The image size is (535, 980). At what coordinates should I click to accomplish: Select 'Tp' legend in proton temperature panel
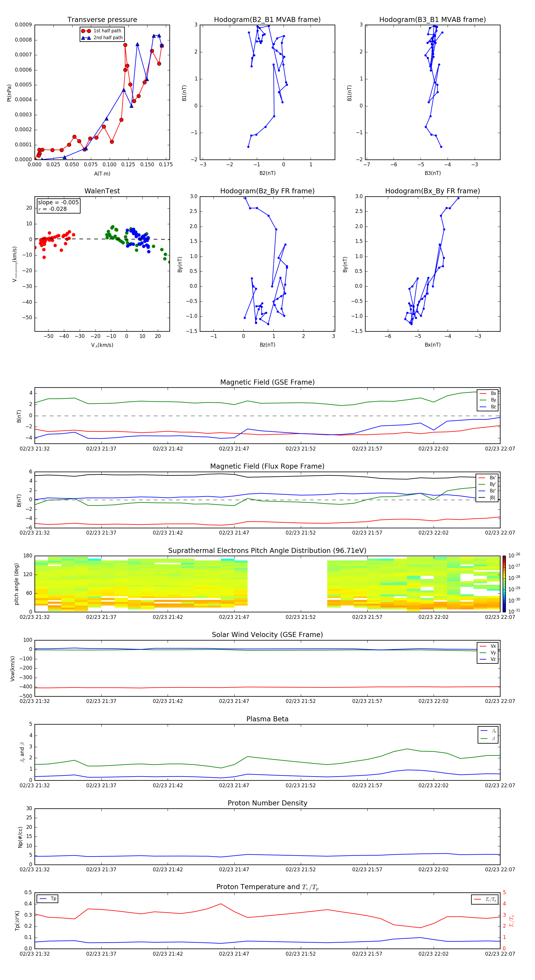[48, 899]
